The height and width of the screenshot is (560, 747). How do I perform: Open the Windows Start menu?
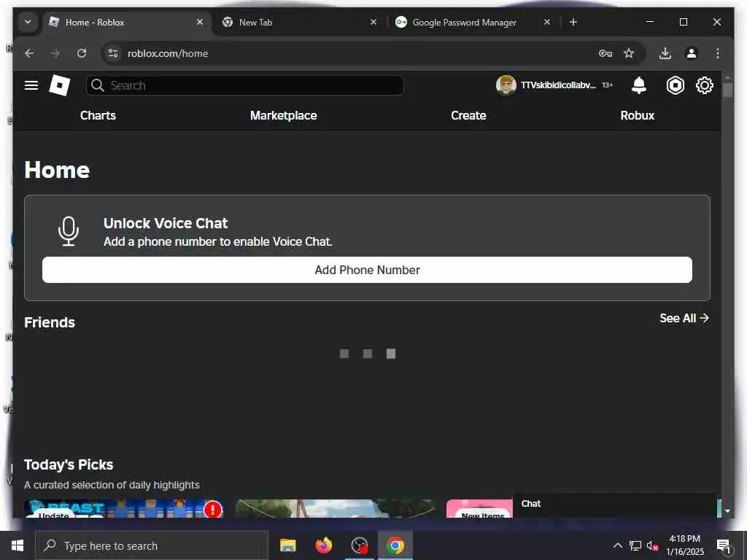pos(18,545)
